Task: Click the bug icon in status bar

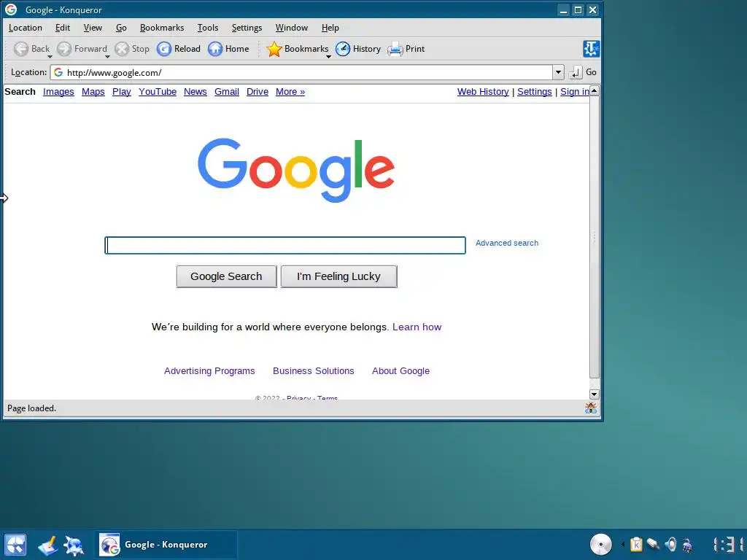Action: click(x=591, y=408)
